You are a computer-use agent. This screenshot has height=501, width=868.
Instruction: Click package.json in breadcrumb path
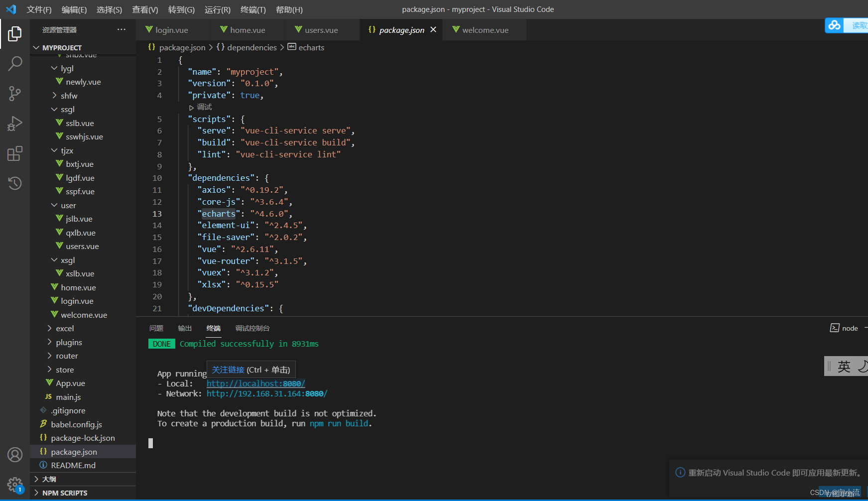[182, 47]
